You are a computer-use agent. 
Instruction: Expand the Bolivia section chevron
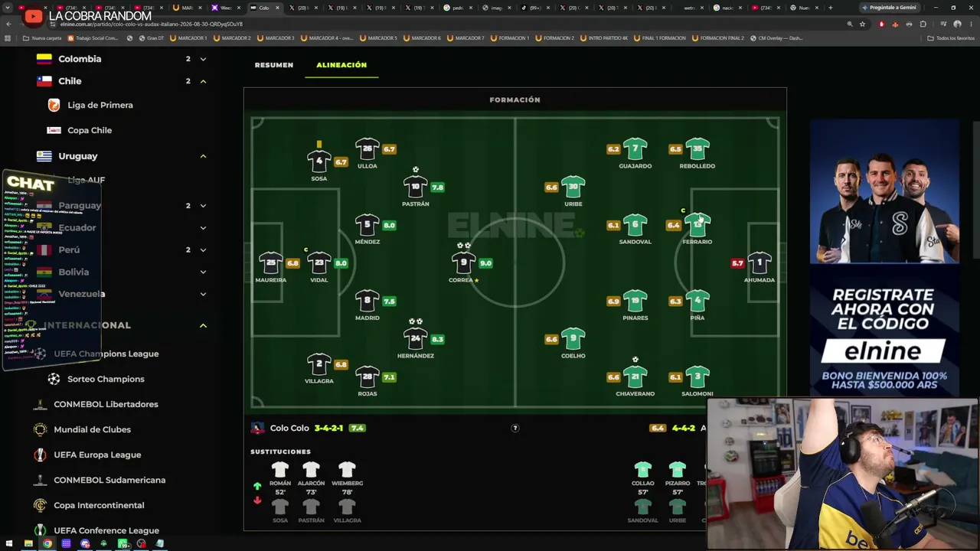click(203, 272)
